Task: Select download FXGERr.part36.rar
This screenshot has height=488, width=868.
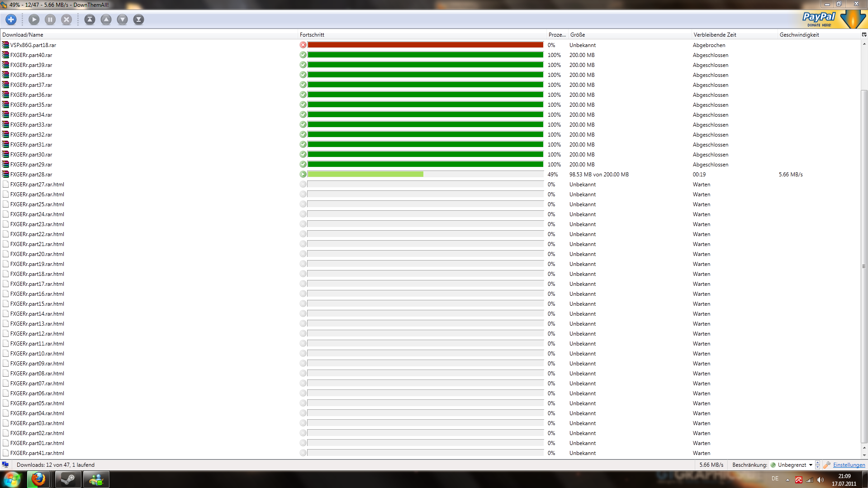Action: point(430,95)
